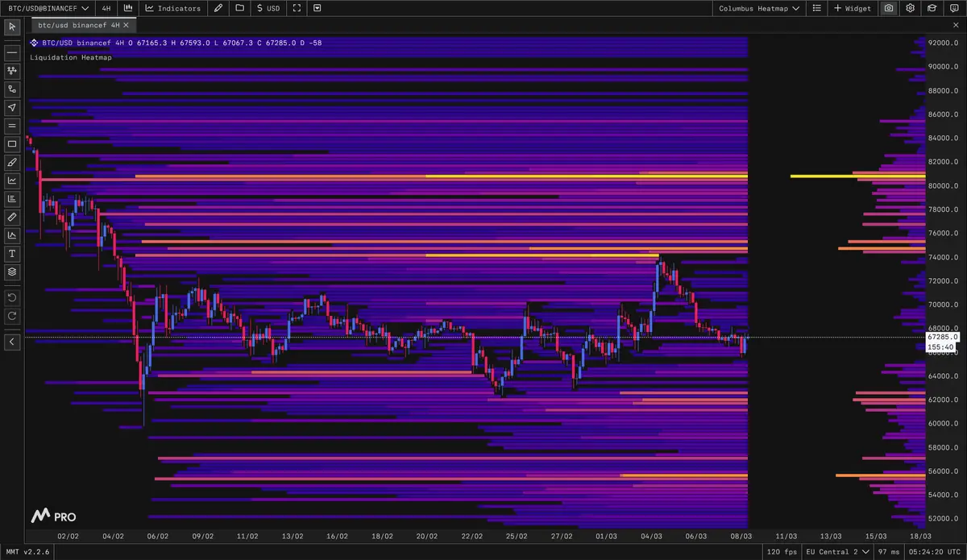Take a chart screenshot with camera icon

(x=888, y=8)
